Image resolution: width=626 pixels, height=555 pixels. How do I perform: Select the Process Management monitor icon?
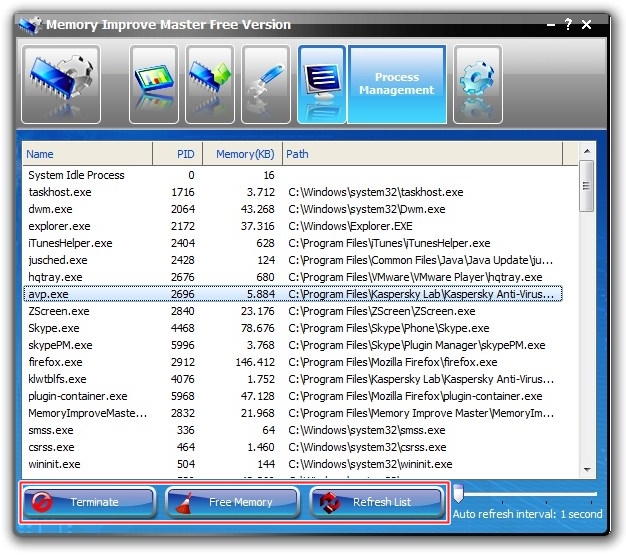[x=322, y=84]
